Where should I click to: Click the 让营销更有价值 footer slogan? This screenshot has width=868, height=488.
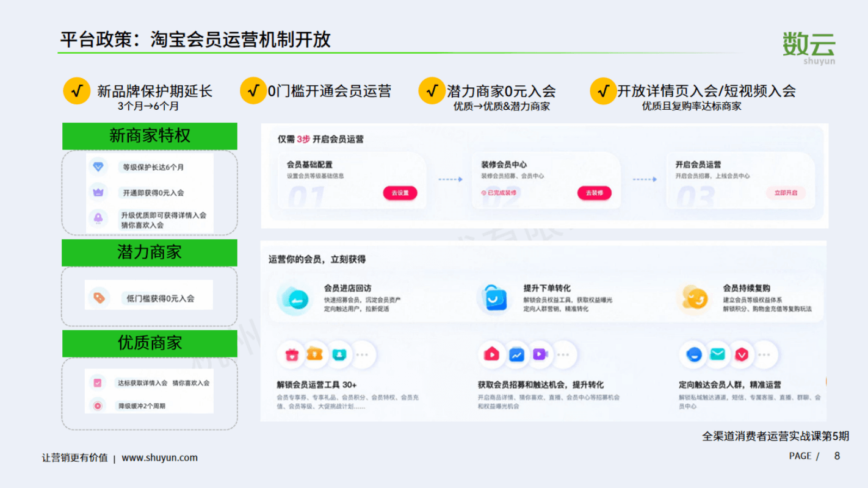(75, 457)
